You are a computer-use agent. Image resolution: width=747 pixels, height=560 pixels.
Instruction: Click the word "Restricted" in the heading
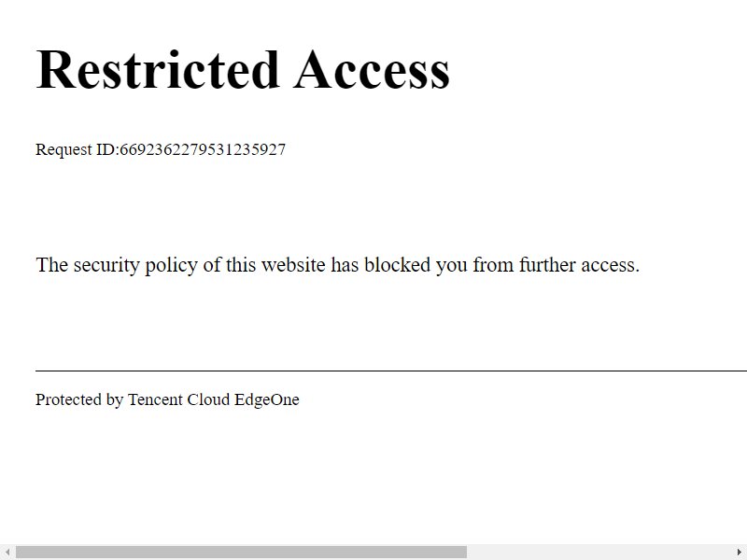coord(157,70)
